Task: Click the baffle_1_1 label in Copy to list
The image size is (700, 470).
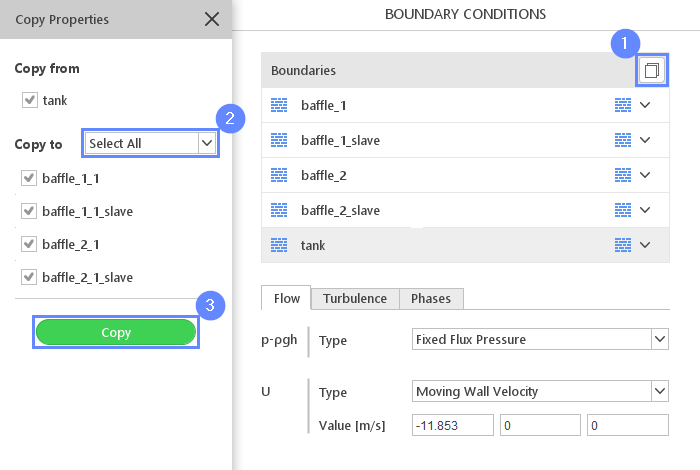Action: pos(71,178)
